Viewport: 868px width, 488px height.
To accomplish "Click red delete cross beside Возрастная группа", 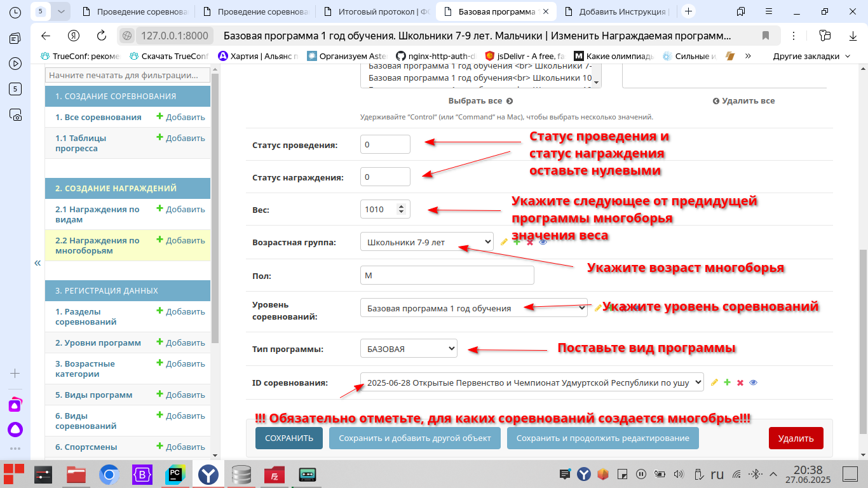I will coord(529,242).
